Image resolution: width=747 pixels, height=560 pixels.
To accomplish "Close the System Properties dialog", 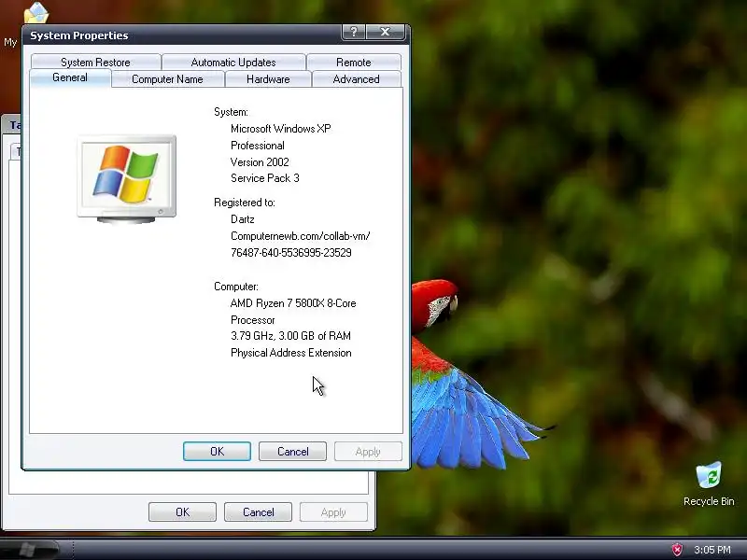I will 386,32.
